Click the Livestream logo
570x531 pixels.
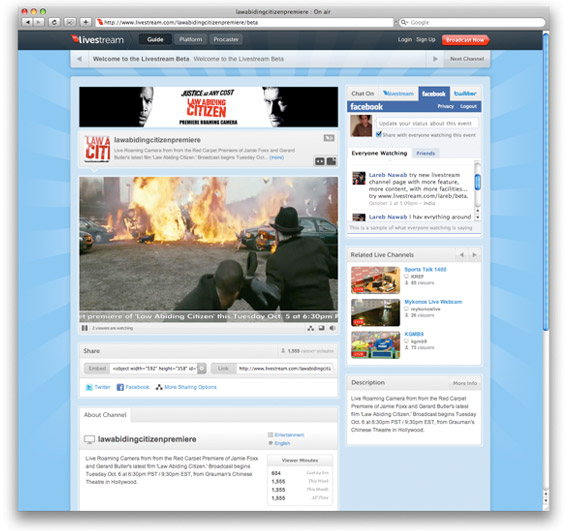pyautogui.click(x=97, y=40)
